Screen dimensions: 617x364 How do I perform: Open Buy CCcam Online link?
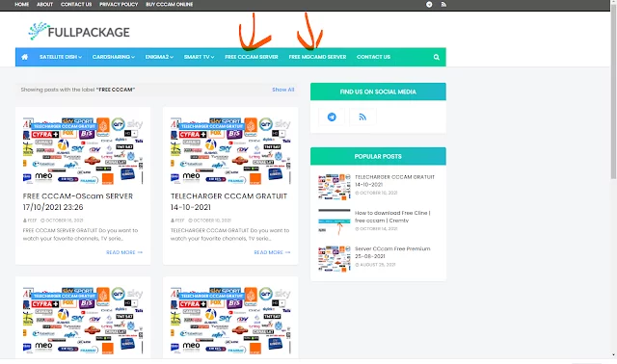coord(170,4)
